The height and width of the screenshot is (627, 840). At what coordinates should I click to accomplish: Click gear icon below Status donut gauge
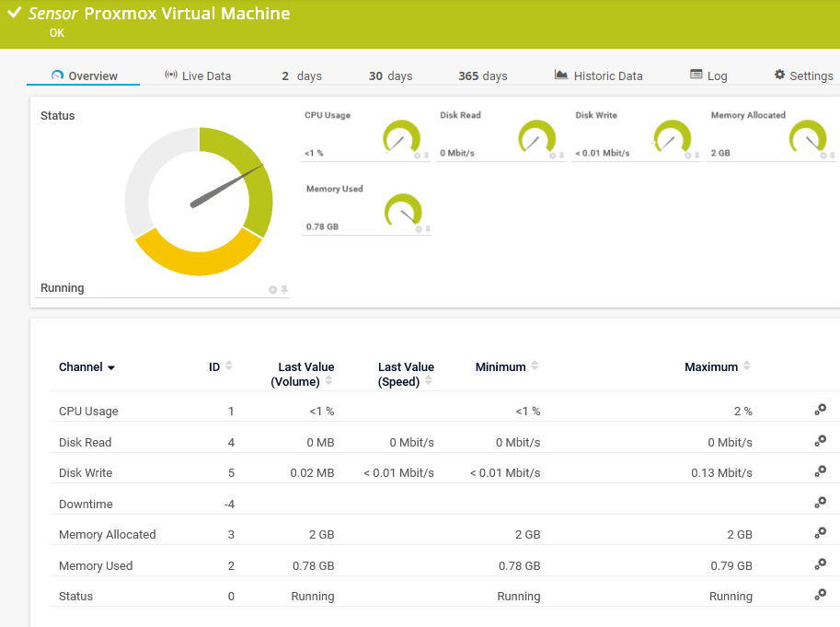pos(272,290)
